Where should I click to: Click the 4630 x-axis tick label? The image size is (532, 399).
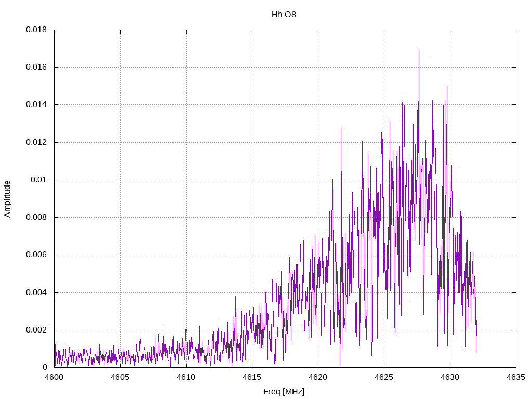point(450,377)
